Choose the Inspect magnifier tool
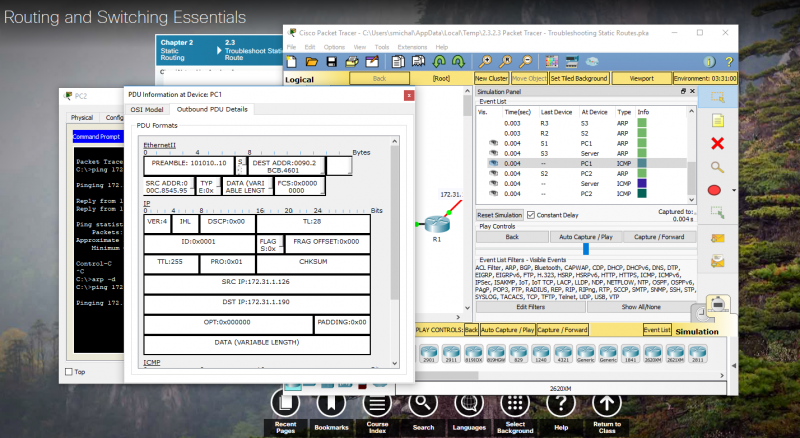Image resolution: width=800 pixels, height=438 pixels. click(717, 167)
